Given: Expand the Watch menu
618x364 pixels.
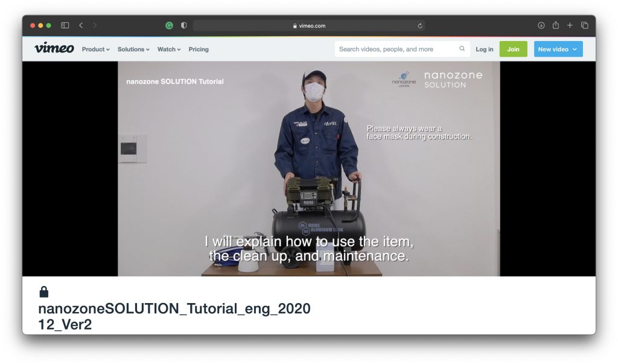Looking at the screenshot, I should [169, 49].
